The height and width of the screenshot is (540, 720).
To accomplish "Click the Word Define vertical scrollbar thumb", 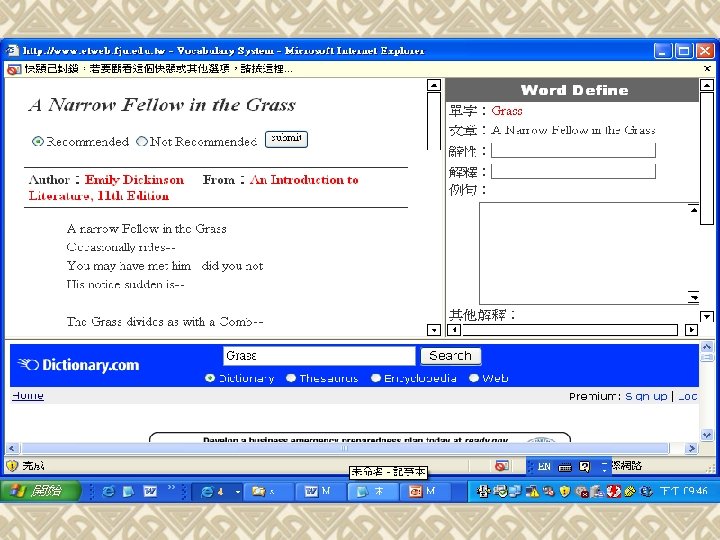I will (707, 158).
